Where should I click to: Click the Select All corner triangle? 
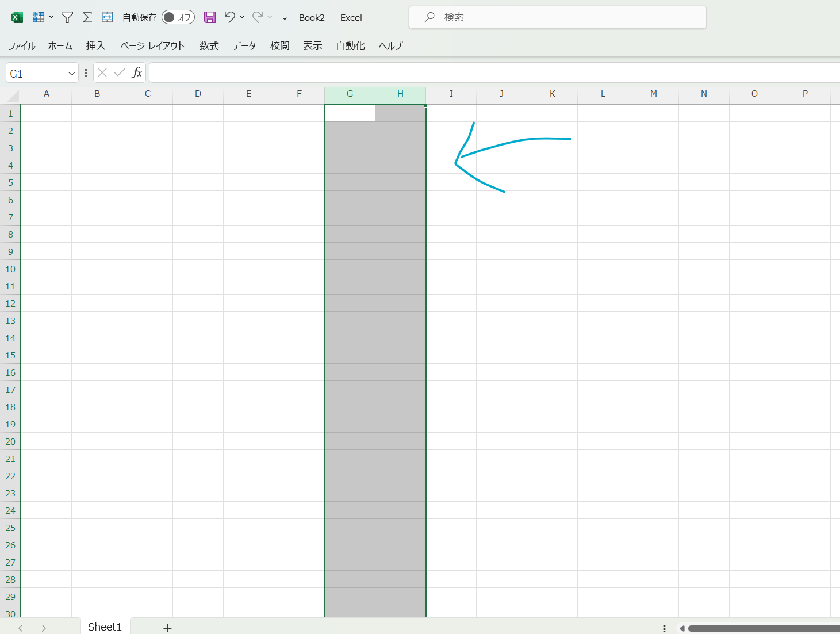click(13, 96)
